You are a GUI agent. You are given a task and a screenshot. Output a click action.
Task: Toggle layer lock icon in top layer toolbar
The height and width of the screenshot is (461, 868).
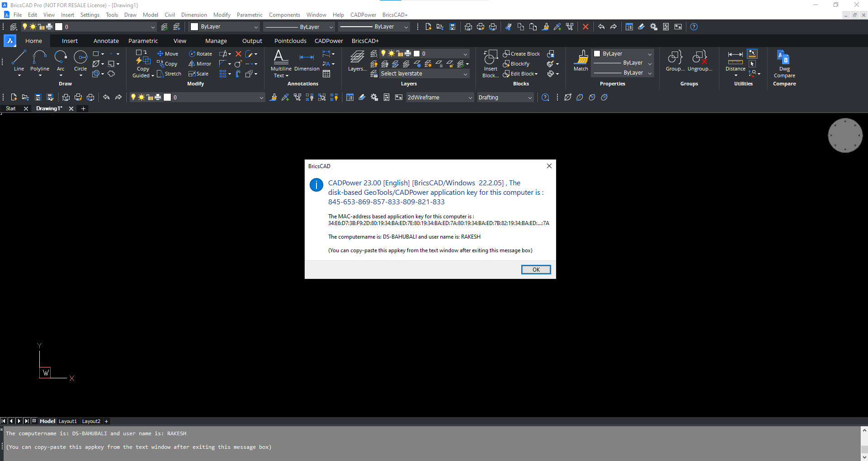pos(41,27)
